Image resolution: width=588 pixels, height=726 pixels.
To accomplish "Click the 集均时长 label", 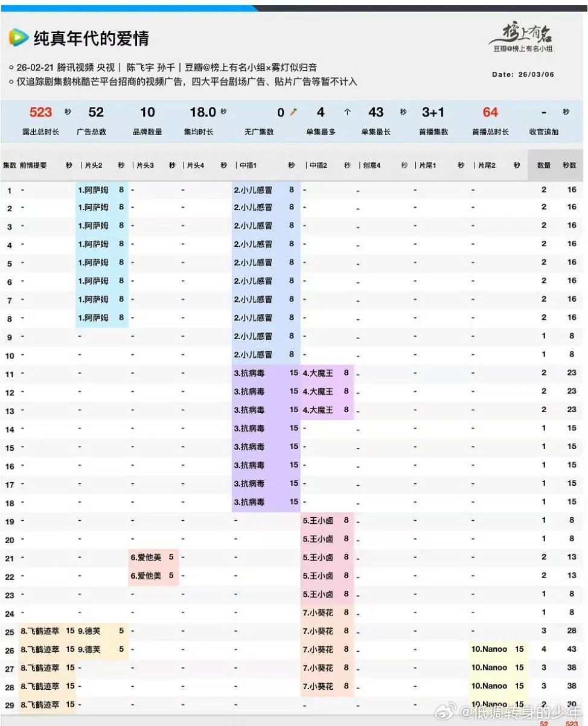I will tap(199, 132).
